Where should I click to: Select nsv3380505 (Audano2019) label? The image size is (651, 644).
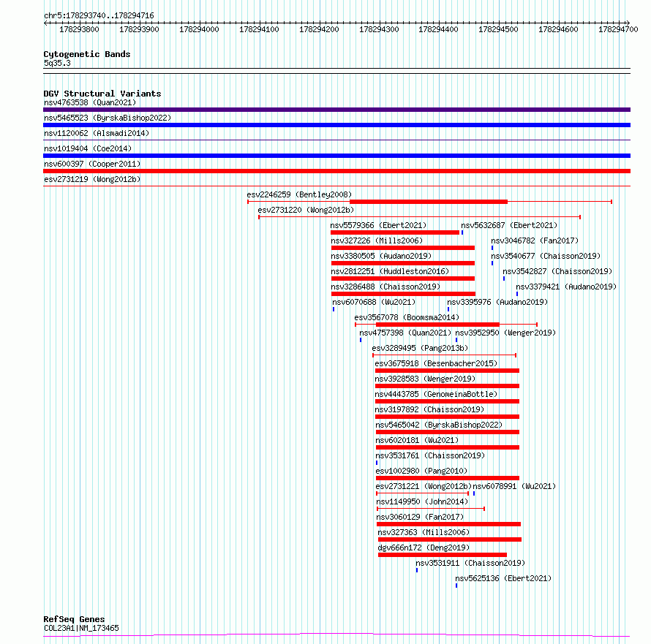[x=381, y=256]
